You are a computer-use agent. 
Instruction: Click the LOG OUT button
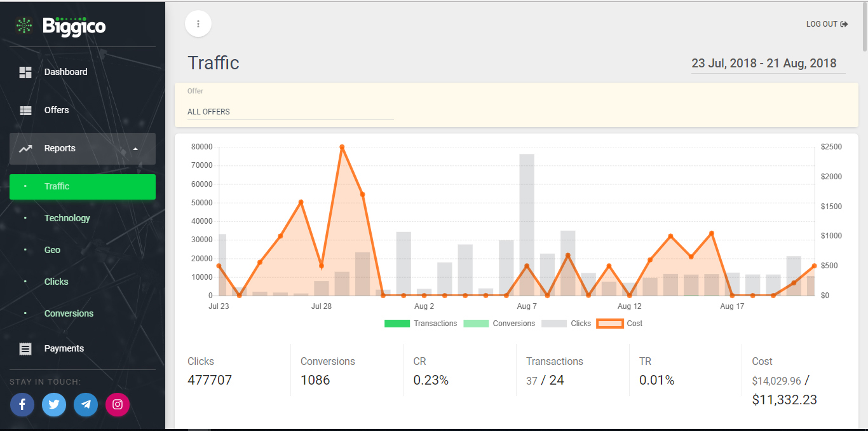point(827,24)
